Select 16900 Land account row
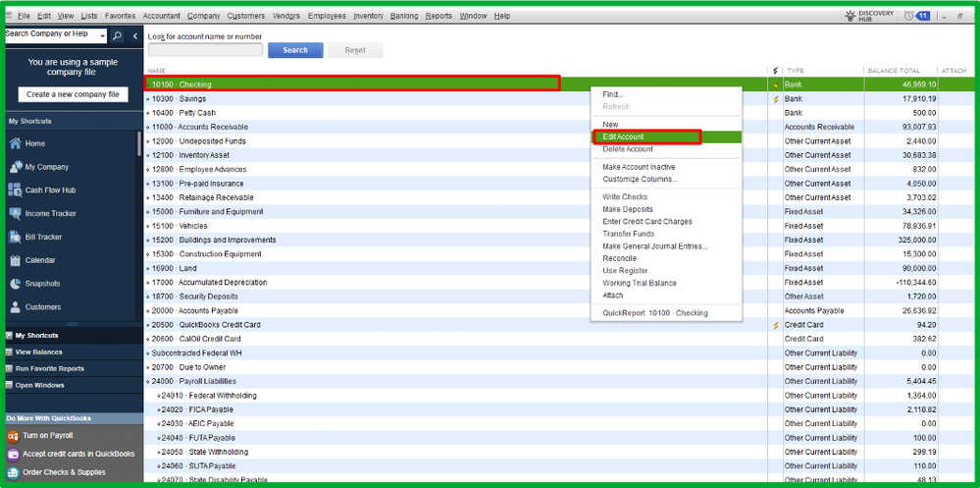This screenshot has width=980, height=488. coord(558,268)
